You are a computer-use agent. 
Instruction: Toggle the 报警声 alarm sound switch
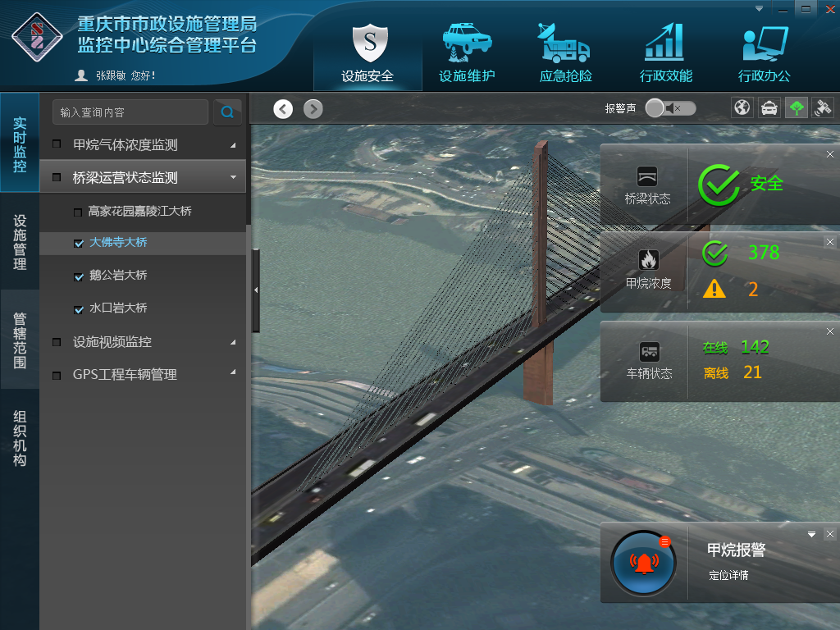(x=670, y=108)
